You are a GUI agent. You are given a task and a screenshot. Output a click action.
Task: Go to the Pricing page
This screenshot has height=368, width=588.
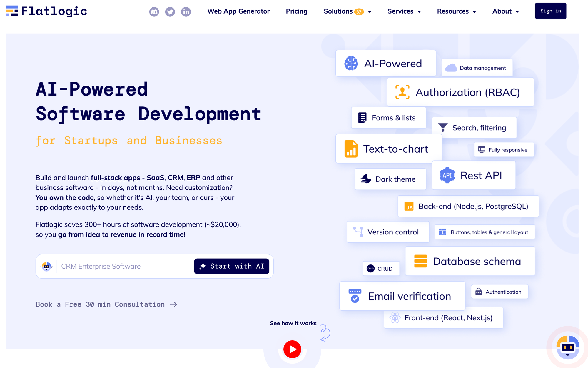point(297,11)
